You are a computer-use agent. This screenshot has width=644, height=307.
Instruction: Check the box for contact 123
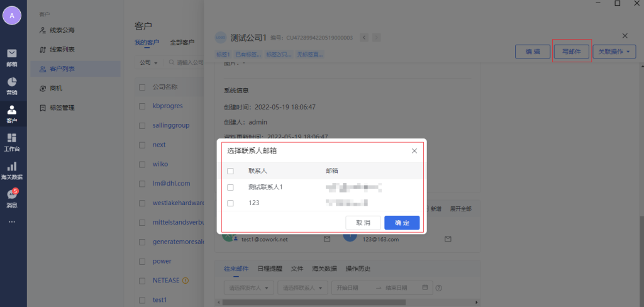230,203
